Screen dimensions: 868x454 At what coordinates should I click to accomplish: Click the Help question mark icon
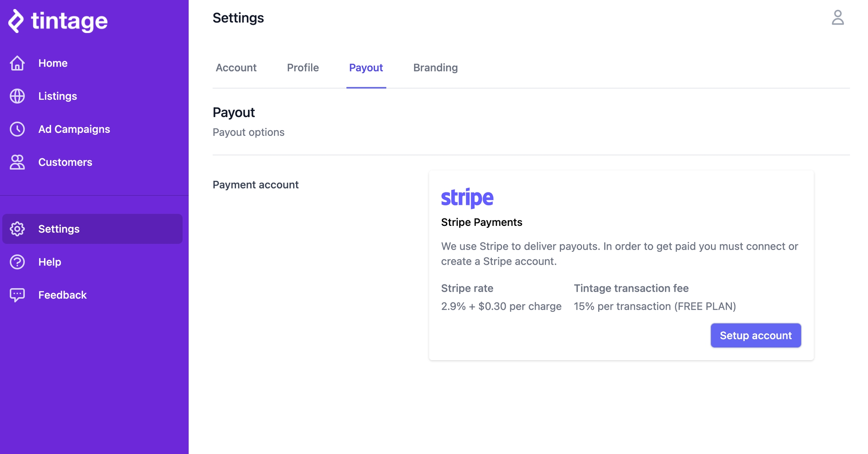tap(17, 262)
